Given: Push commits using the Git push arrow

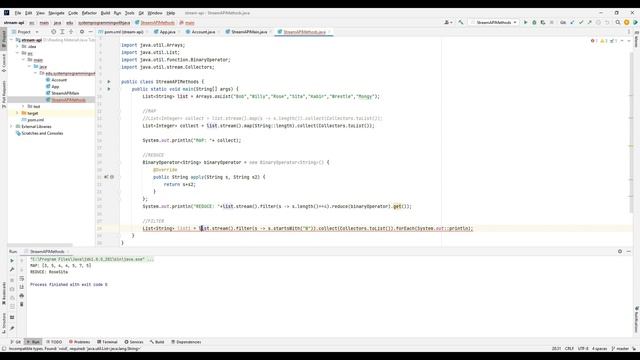Looking at the screenshot, I should pos(589,22).
